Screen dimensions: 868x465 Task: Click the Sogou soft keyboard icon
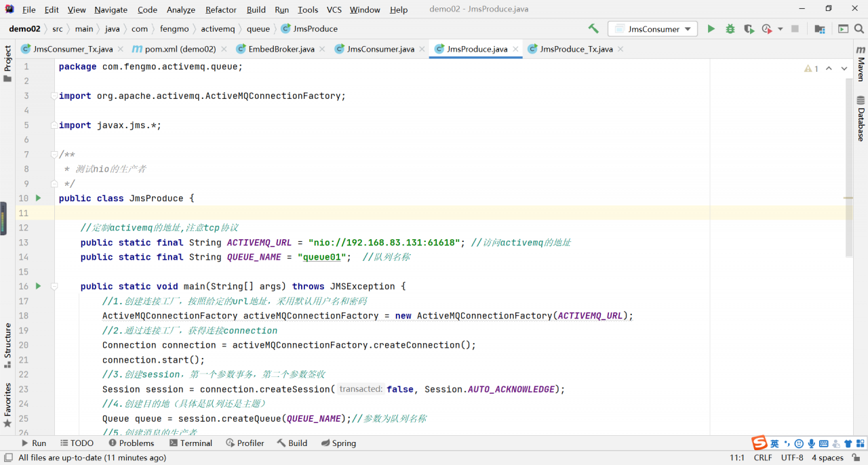[x=824, y=443]
